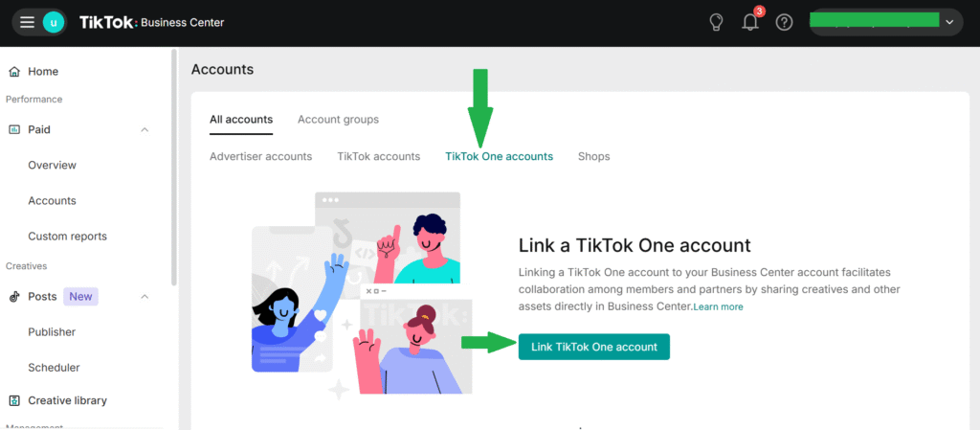Click Link TikTok One account button
The width and height of the screenshot is (980, 430).
(x=594, y=347)
